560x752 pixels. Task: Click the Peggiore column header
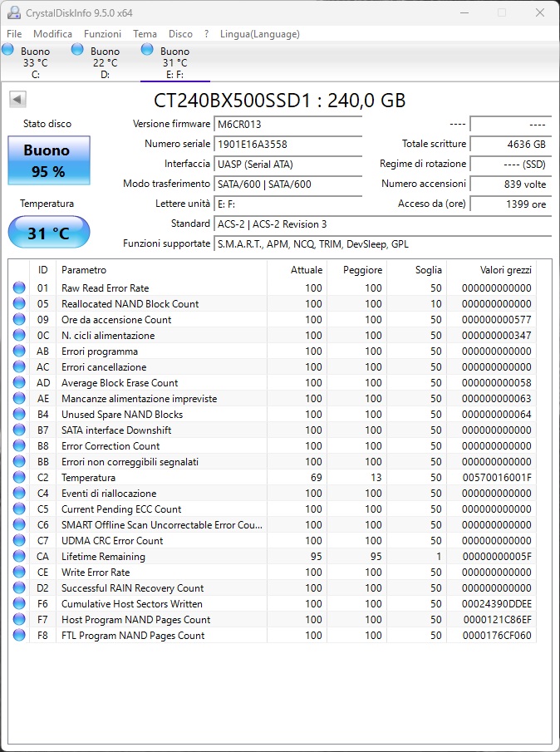click(x=356, y=270)
